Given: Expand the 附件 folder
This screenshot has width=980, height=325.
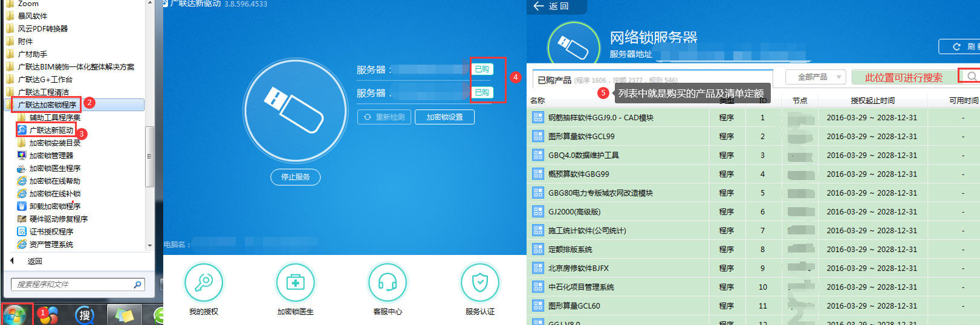Looking at the screenshot, I should (19, 41).
